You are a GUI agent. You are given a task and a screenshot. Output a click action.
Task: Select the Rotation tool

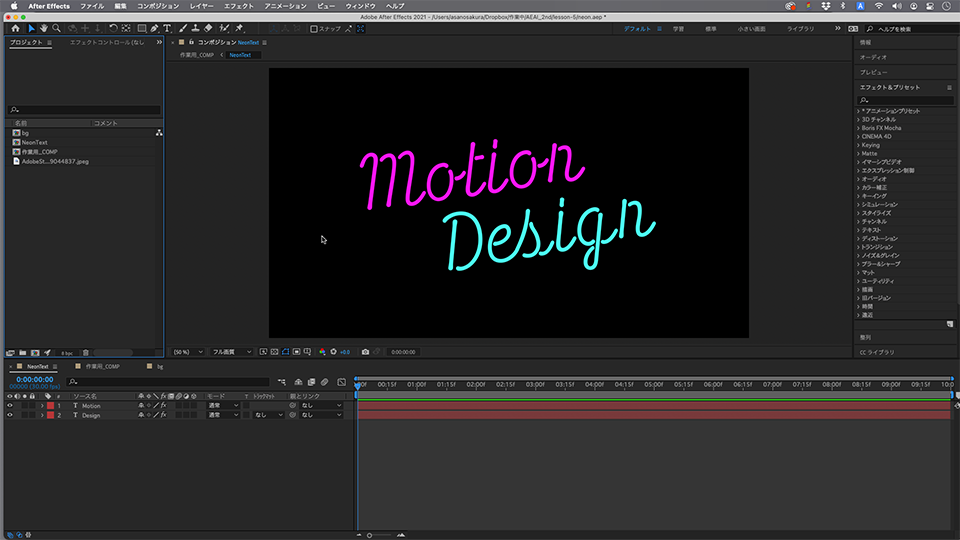[113, 28]
